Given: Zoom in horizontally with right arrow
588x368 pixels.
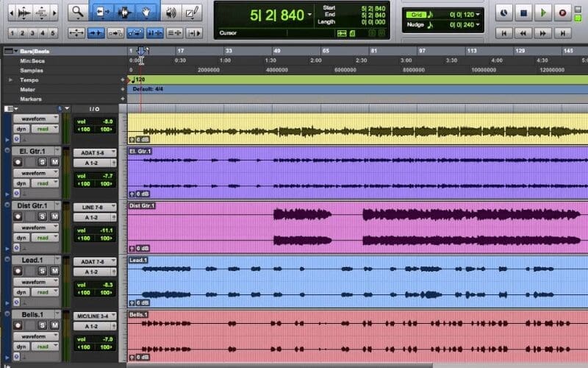Looking at the screenshot, I should click(54, 13).
